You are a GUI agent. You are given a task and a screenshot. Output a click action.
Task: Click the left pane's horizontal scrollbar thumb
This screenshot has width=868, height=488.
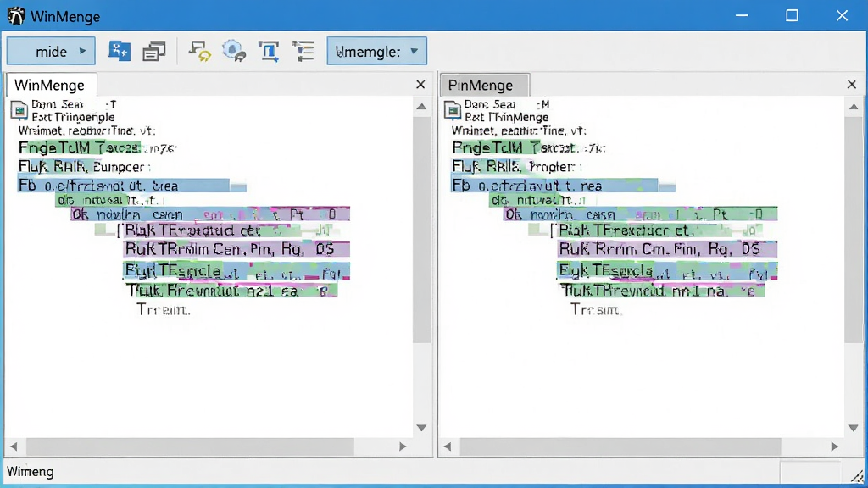click(190, 446)
